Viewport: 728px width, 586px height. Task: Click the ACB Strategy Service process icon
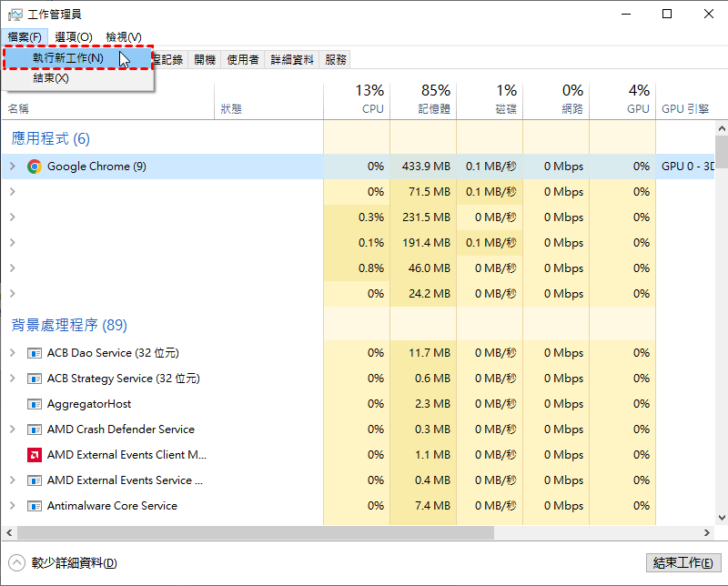click(35, 379)
